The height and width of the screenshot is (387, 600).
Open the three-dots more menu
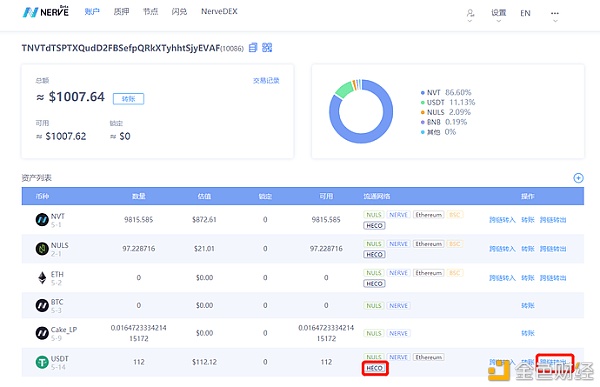[x=555, y=13]
